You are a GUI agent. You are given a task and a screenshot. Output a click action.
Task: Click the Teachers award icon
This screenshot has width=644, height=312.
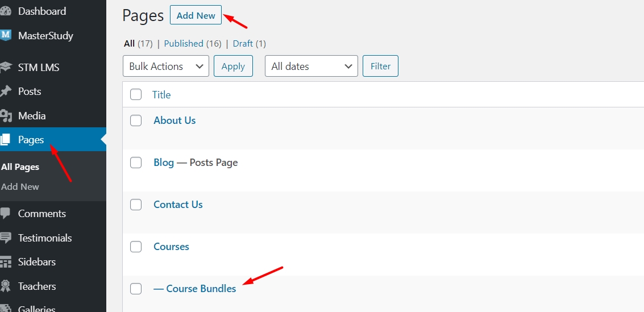(6, 286)
